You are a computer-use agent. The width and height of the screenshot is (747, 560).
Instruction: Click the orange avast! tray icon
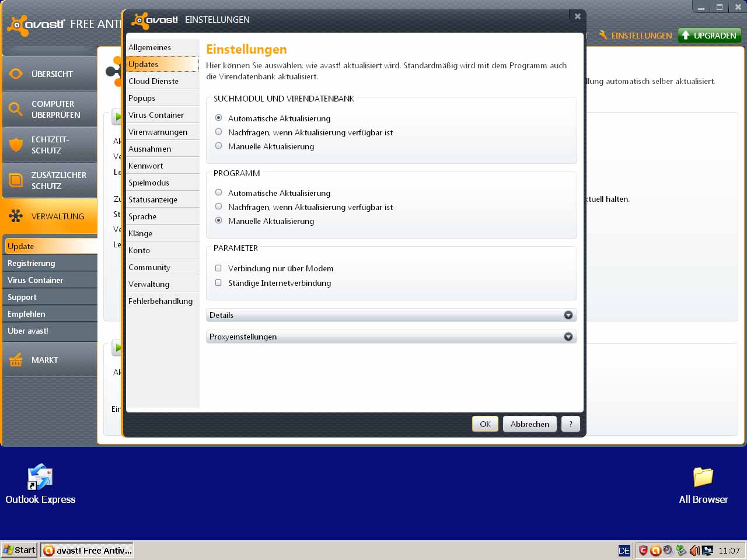point(655,550)
